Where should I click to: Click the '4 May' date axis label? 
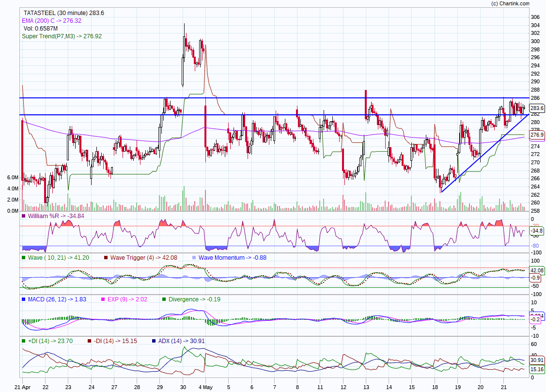click(206, 387)
